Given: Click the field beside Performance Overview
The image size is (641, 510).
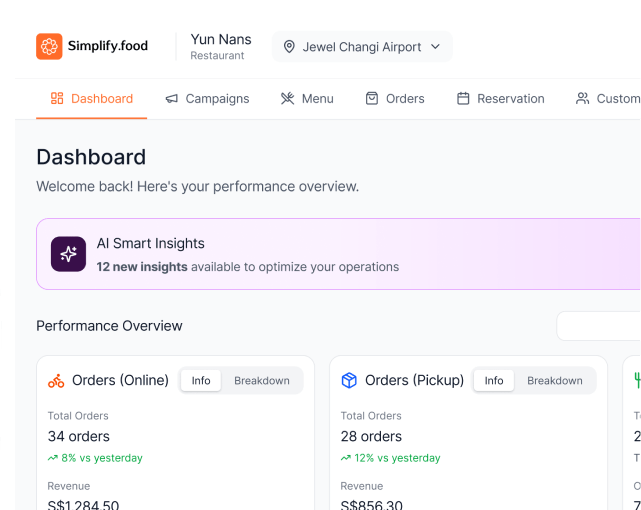Looking at the screenshot, I should click(x=600, y=326).
